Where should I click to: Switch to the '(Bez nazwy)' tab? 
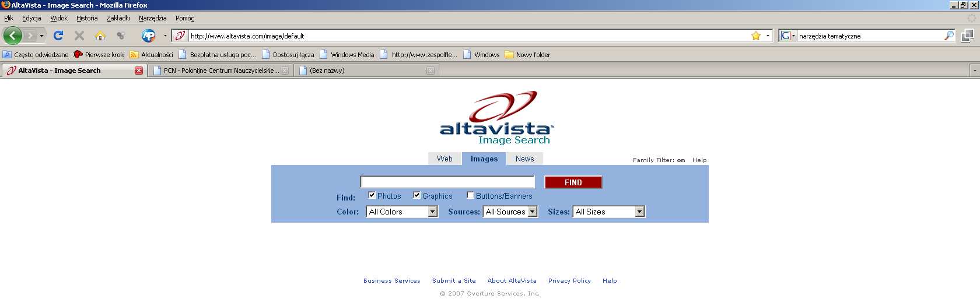[x=366, y=71]
